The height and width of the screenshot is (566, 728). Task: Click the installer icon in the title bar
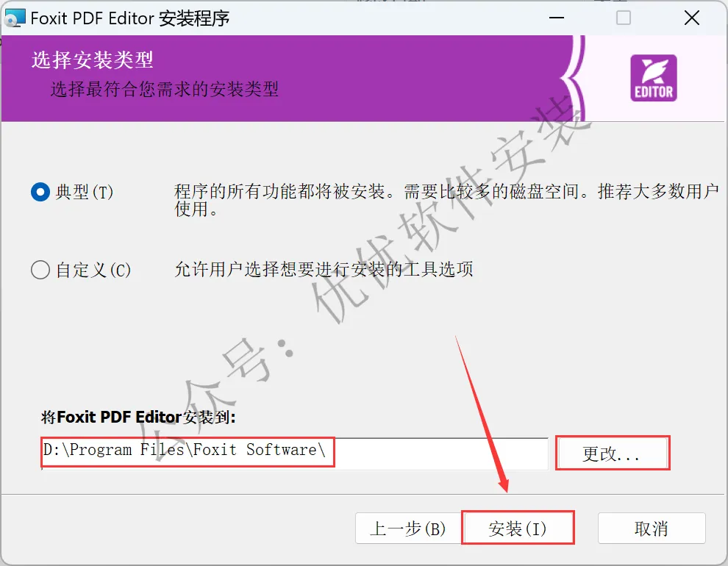(x=15, y=18)
